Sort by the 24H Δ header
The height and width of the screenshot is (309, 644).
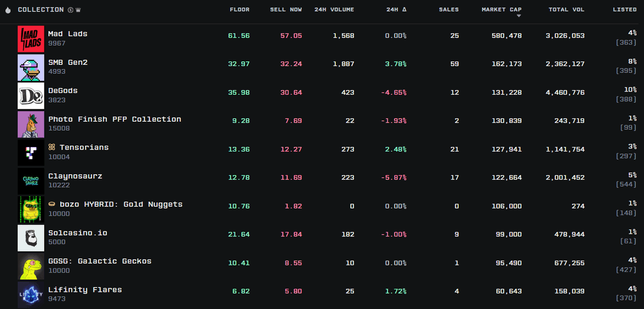[396, 9]
